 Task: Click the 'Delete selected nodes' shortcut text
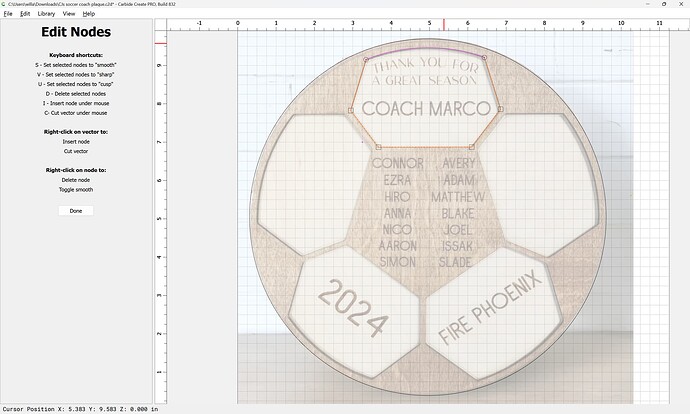coord(76,94)
